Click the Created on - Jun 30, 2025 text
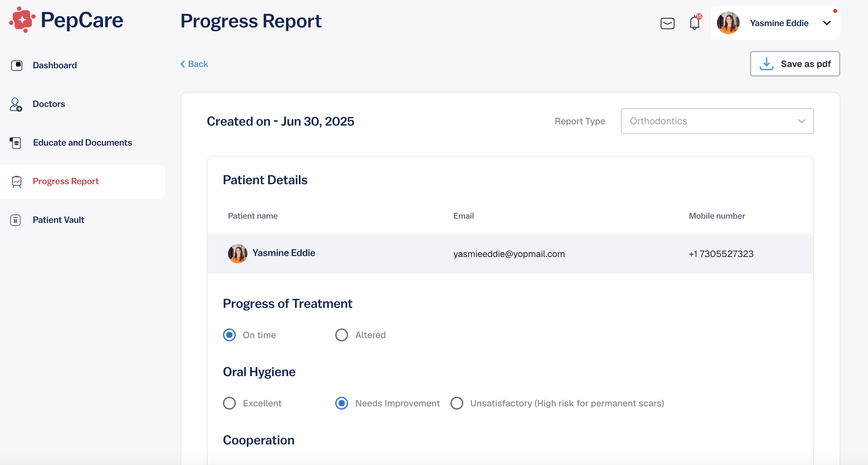 click(280, 121)
